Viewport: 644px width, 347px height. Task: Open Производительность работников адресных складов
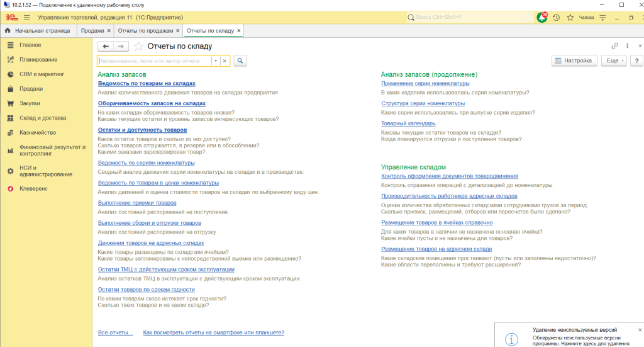click(x=449, y=196)
